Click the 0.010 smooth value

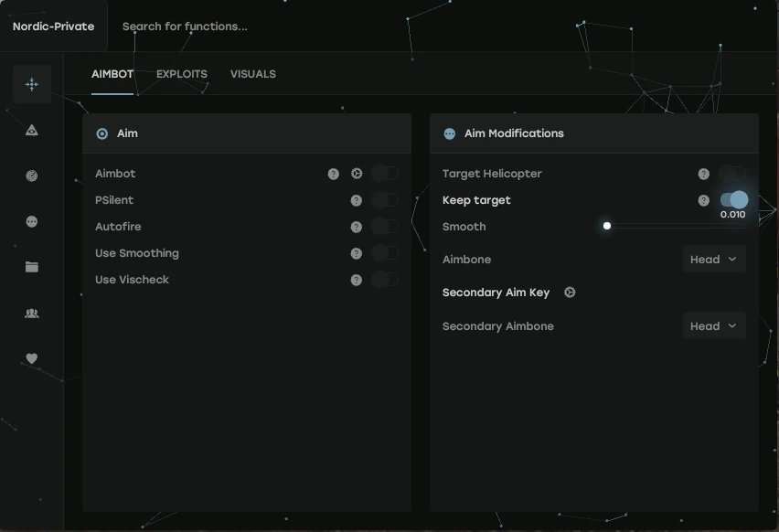click(x=732, y=215)
